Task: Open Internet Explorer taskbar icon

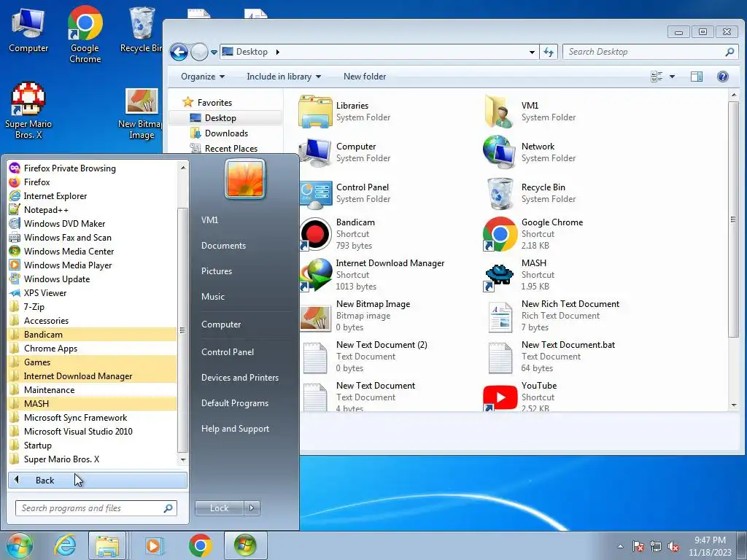Action: point(65,545)
